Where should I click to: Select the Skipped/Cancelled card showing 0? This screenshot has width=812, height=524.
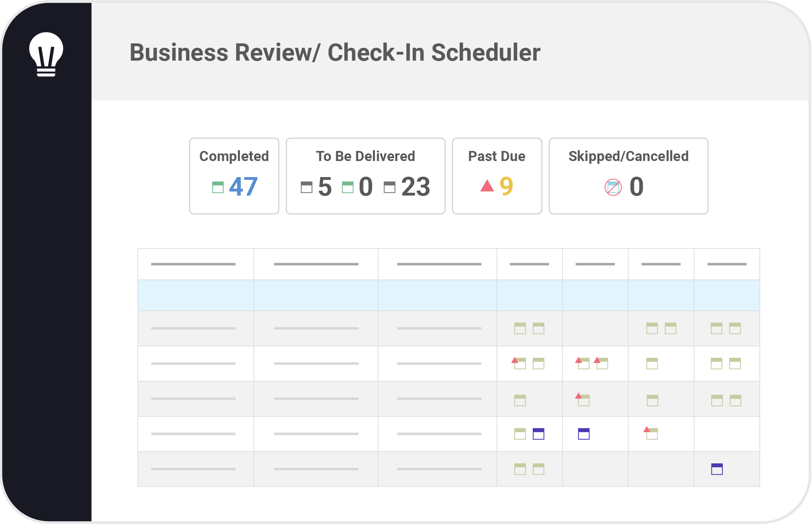pos(628,176)
